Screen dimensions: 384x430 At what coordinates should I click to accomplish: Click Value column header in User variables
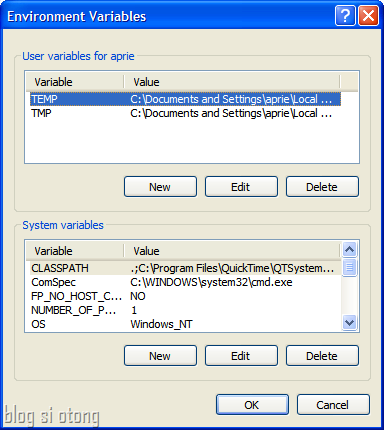pos(232,82)
